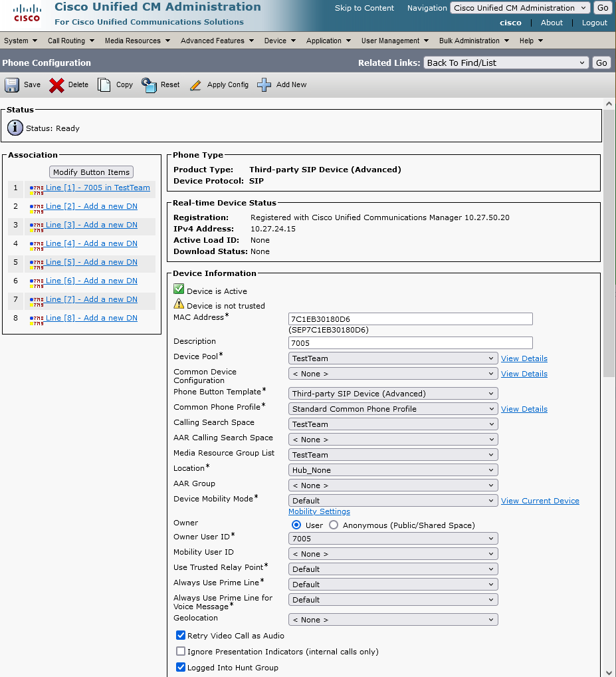Click the Reset phone icon

149,85
